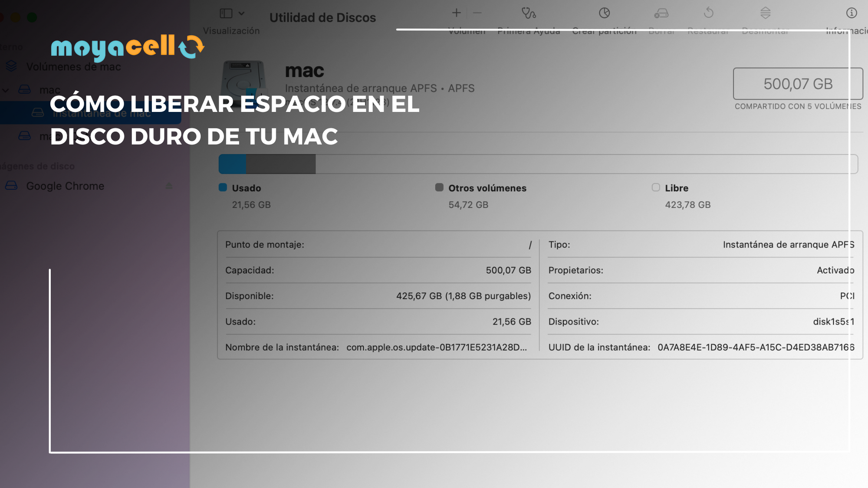Click the Disponible 425,67 GB value
The height and width of the screenshot is (488, 868).
pos(464,296)
